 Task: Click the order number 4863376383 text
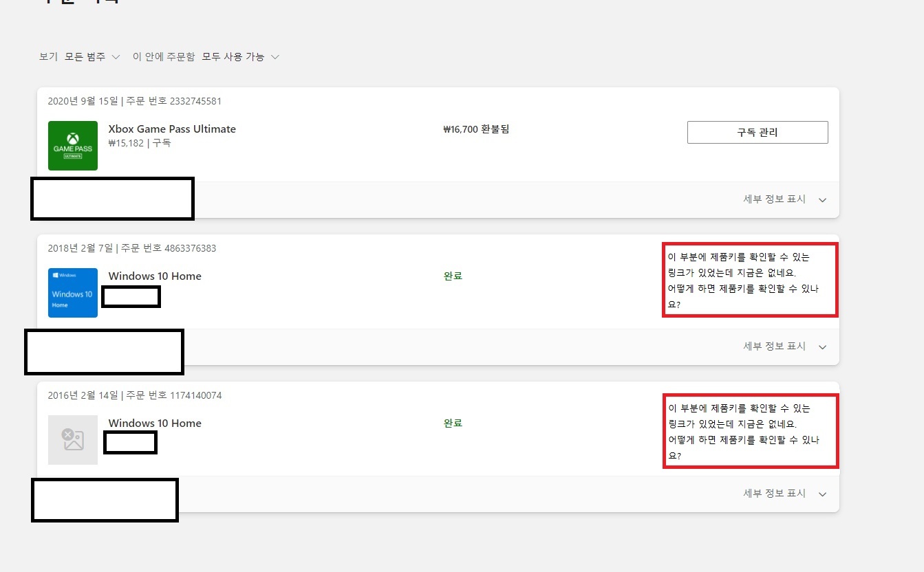point(169,248)
